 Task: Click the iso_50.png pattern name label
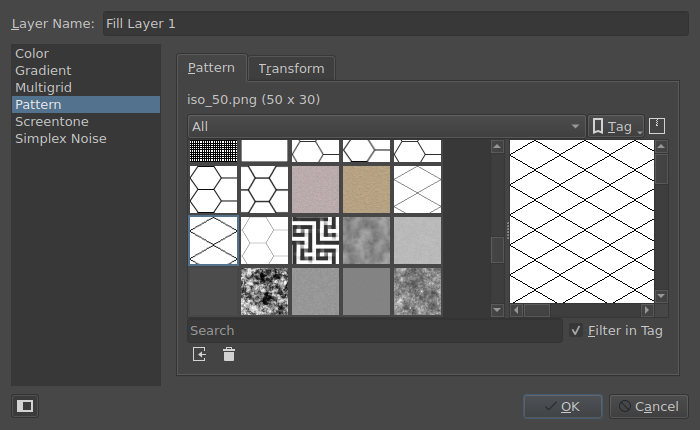(253, 100)
